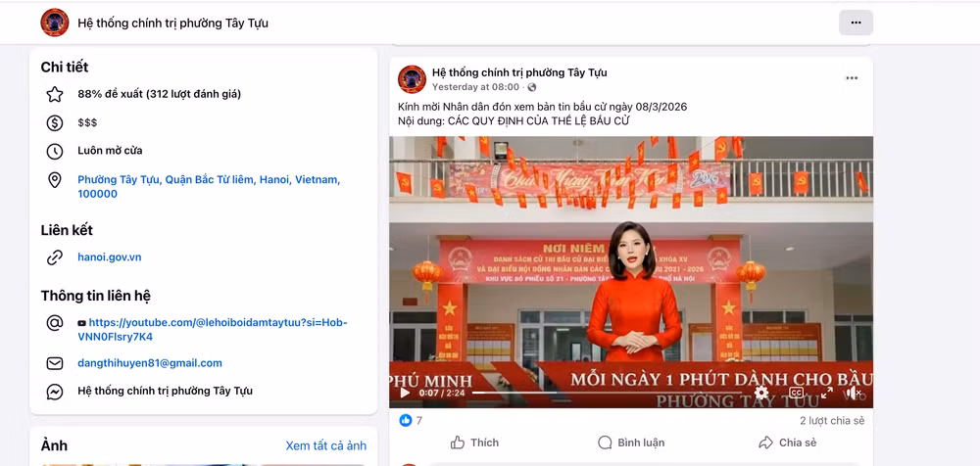Open the Phường Tây Tựu address link
This screenshot has width=980, height=466.
(209, 187)
